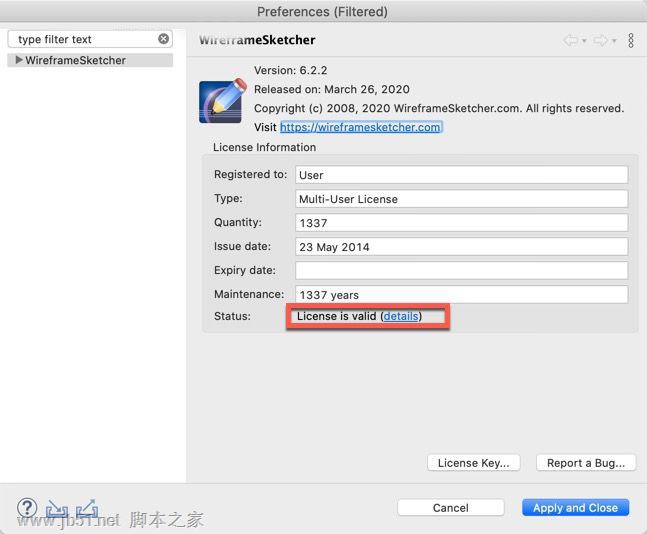Click the export preferences icon
The height and width of the screenshot is (534, 647).
[x=87, y=508]
